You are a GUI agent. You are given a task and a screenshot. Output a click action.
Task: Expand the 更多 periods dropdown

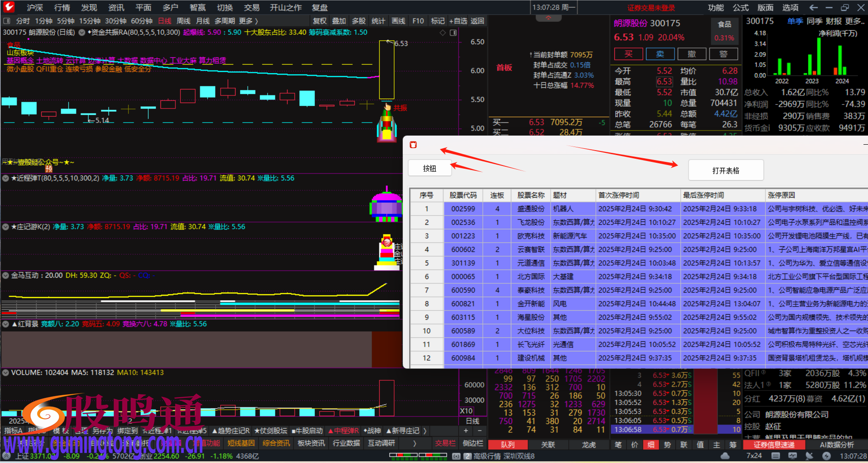coord(248,21)
